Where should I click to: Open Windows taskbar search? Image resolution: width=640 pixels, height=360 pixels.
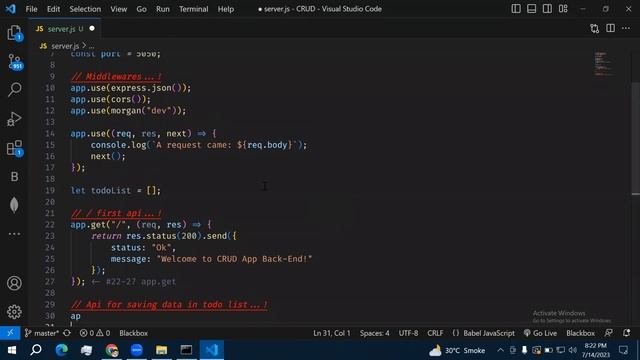click(x=36, y=350)
